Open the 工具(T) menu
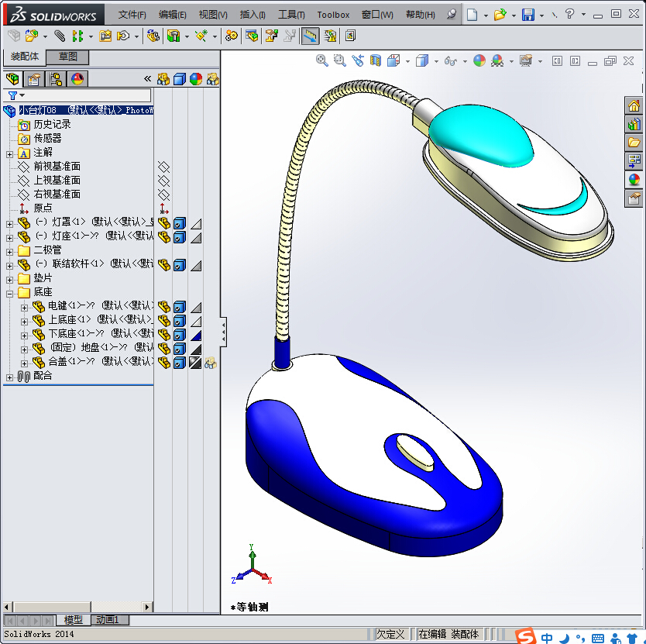Viewport: 646px width, 644px height. pyautogui.click(x=291, y=15)
